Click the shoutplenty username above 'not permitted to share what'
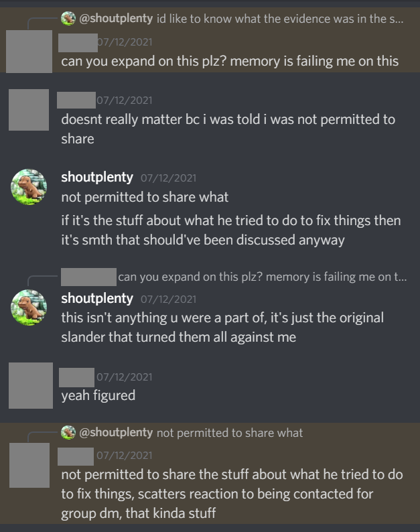 96,178
